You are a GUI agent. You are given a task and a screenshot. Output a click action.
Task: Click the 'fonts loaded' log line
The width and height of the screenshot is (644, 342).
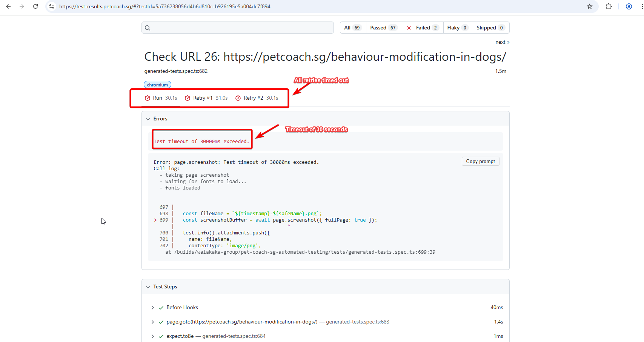coord(183,188)
